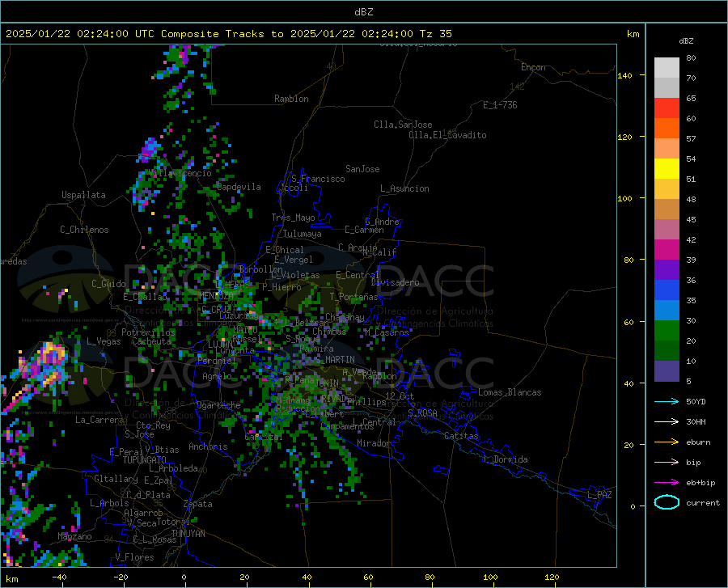Click the 'L_PAZ' map label
The height and width of the screenshot is (588, 728).
tap(599, 495)
